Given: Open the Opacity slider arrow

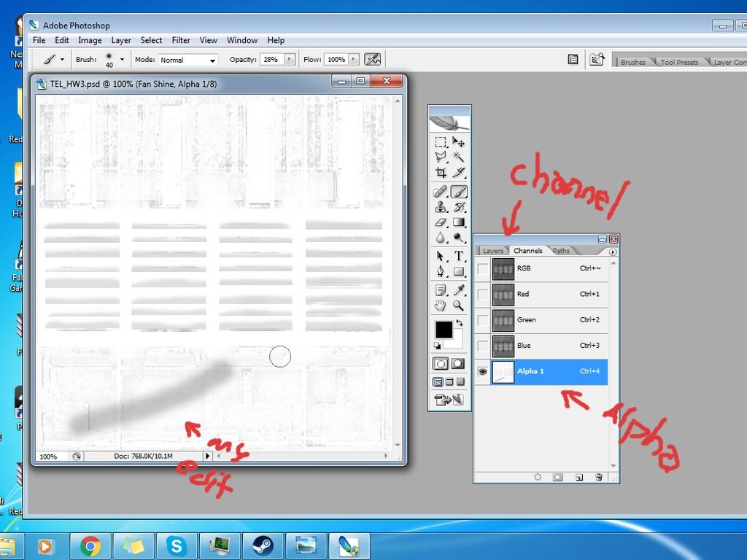Looking at the screenshot, I should point(290,60).
